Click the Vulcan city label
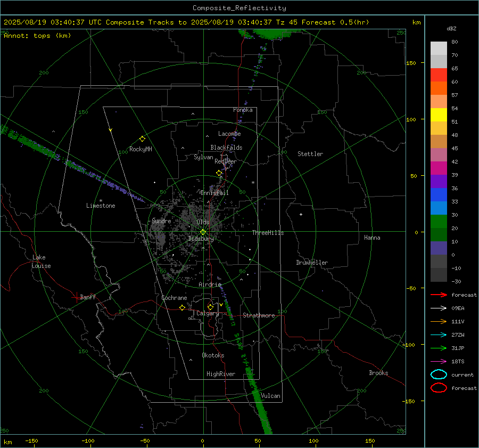This screenshot has width=479, height=448. (270, 396)
